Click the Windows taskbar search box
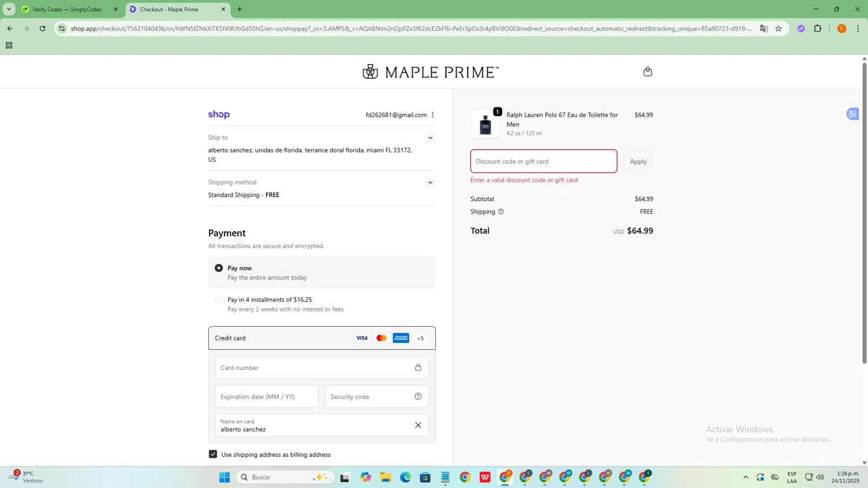This screenshot has height=488, width=868. [x=285, y=477]
